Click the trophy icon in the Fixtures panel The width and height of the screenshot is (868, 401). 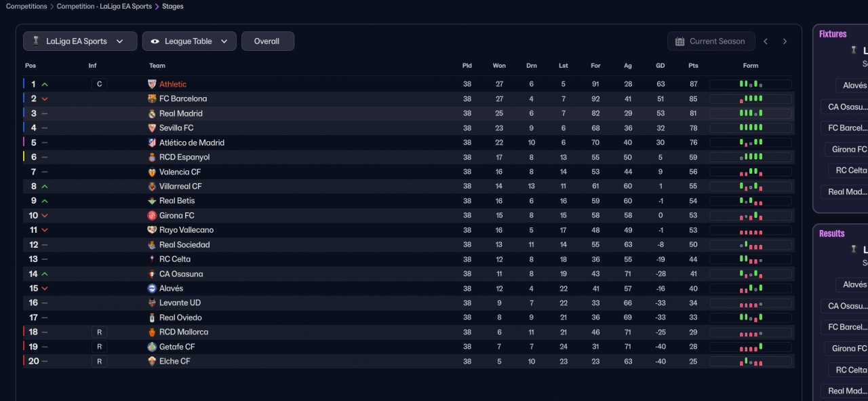click(853, 50)
